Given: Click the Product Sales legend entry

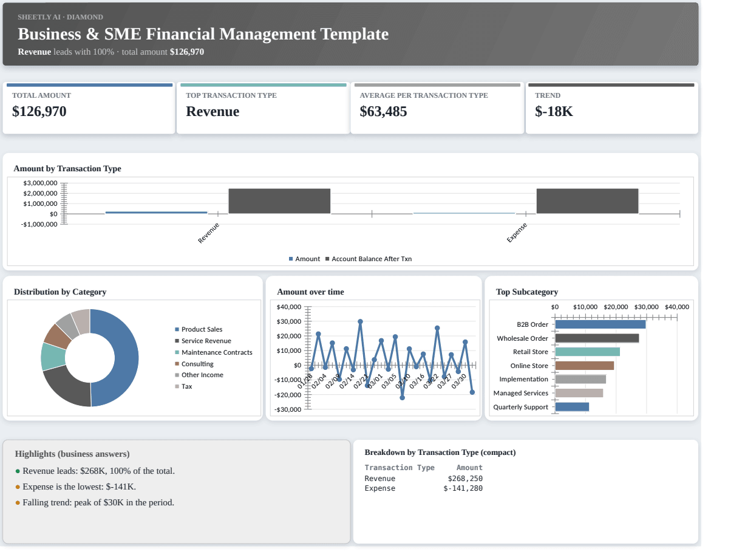Looking at the screenshot, I should (x=199, y=329).
